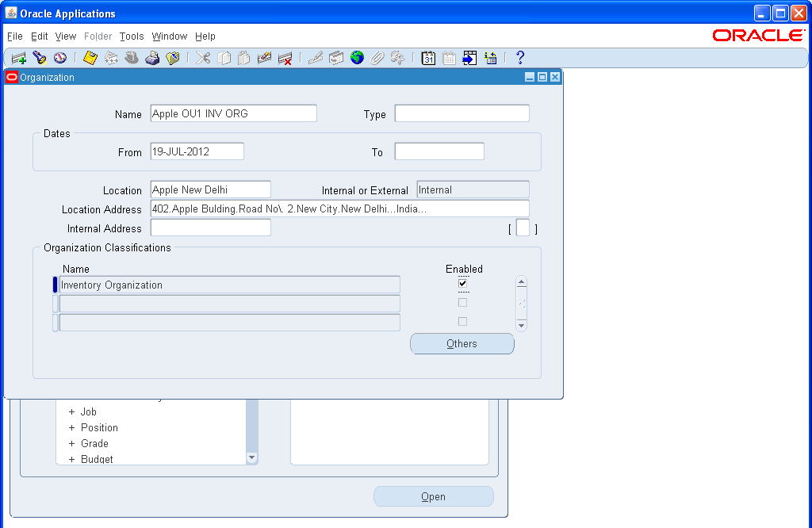Viewport: 812px width, 528px height.
Task: Click the calendar 31 toolbar icon
Action: pos(428,58)
